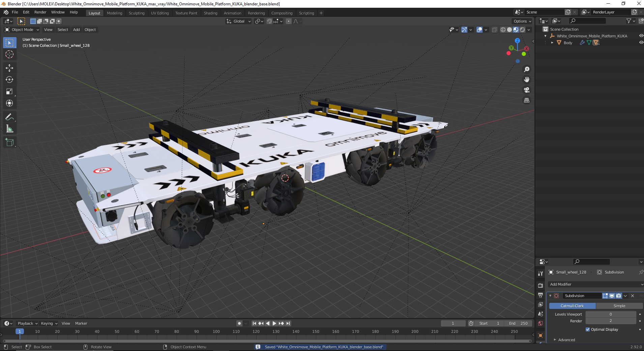Open the Scene properties tab
This screenshot has height=351, width=644.
(x=540, y=314)
